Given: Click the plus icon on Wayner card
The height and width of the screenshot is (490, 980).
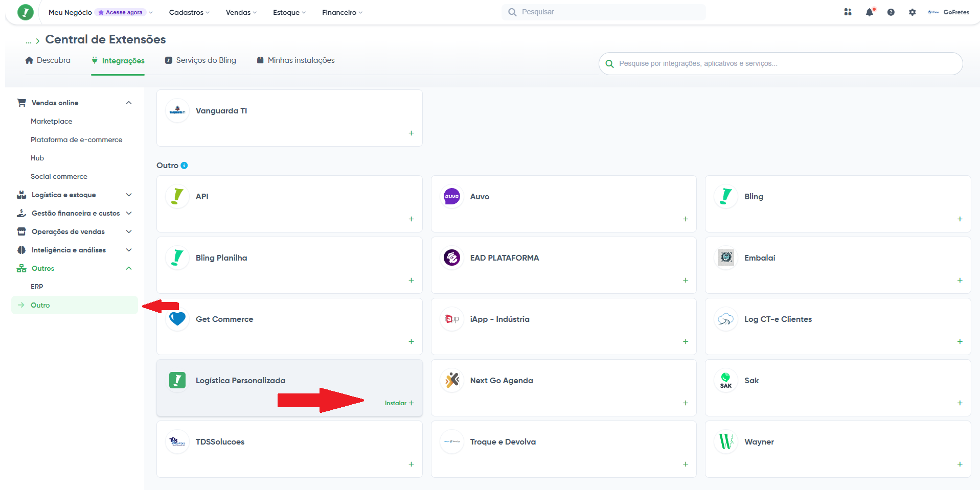Looking at the screenshot, I should (960, 464).
